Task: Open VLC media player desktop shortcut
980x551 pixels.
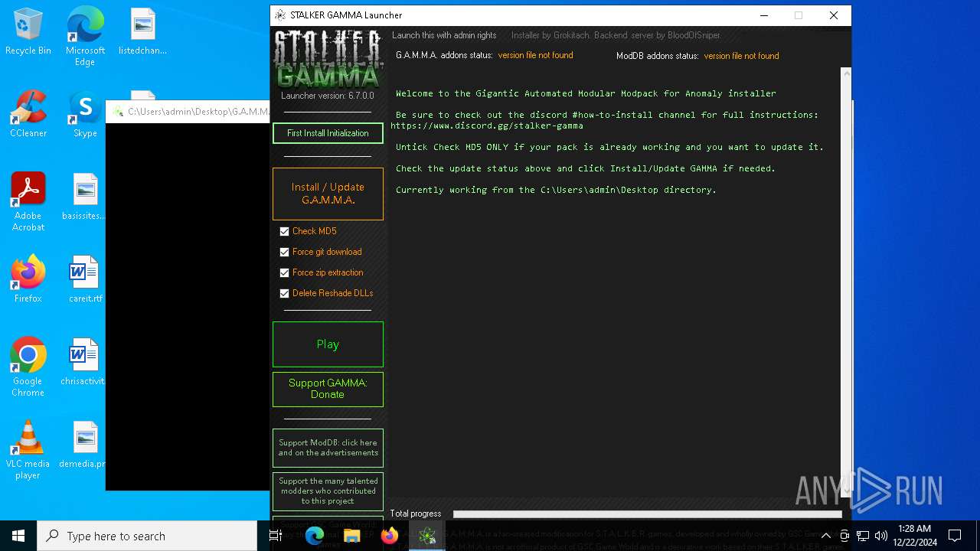Action: [x=28, y=449]
